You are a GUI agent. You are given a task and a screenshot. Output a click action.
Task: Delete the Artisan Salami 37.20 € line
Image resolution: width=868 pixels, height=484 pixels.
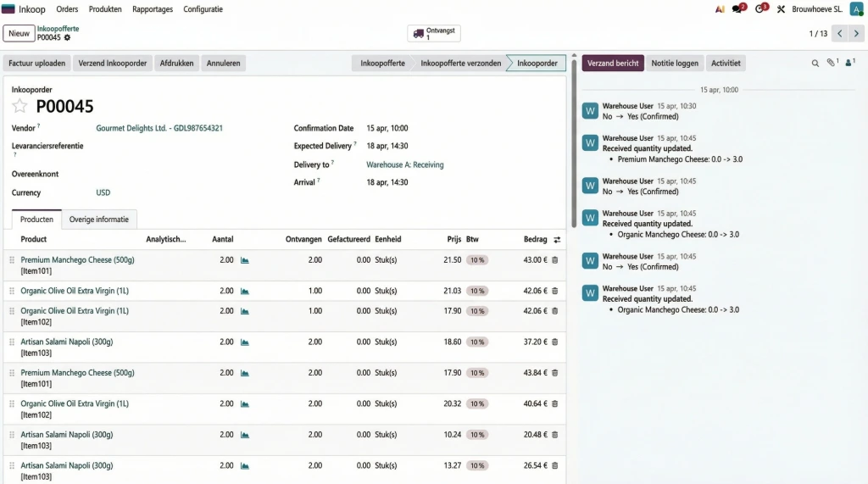pyautogui.click(x=555, y=342)
